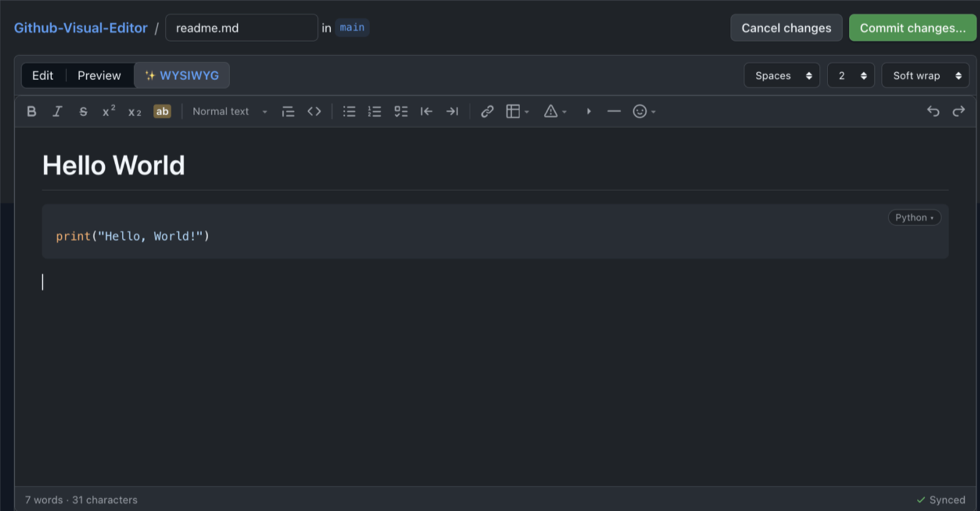Toggle the ab highlight marker
The width and height of the screenshot is (980, 511).
[162, 111]
